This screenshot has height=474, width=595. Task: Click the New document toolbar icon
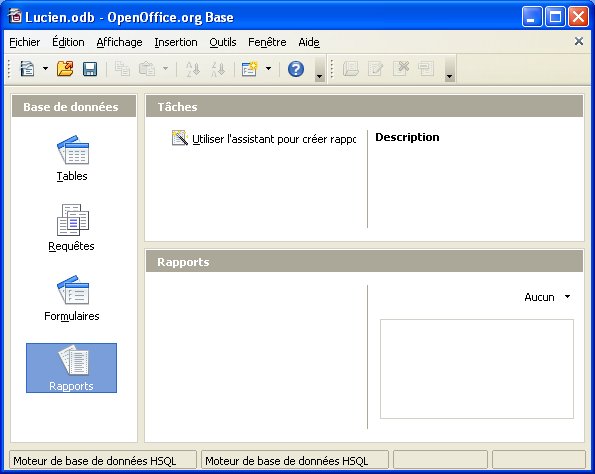pyautogui.click(x=27, y=69)
